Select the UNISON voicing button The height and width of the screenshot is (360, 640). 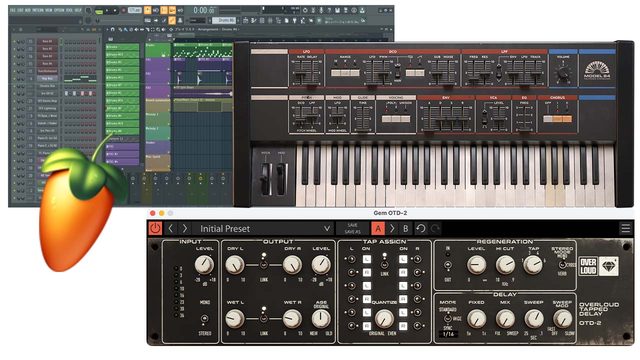coord(404,119)
